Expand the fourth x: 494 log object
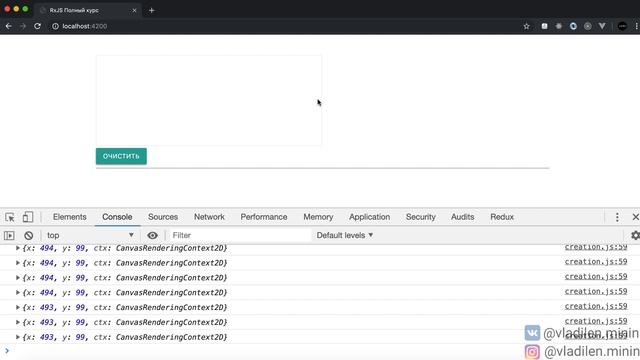The width and height of the screenshot is (640, 360). pyautogui.click(x=18, y=293)
